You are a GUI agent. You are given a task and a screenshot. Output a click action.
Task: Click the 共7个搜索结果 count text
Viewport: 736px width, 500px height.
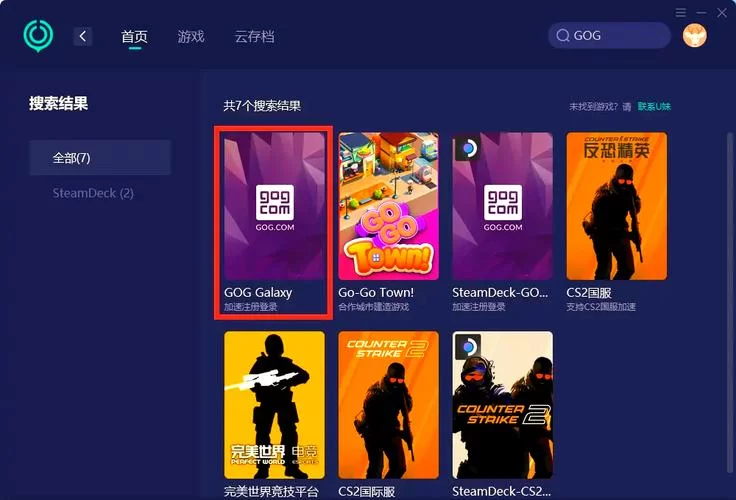pos(262,106)
